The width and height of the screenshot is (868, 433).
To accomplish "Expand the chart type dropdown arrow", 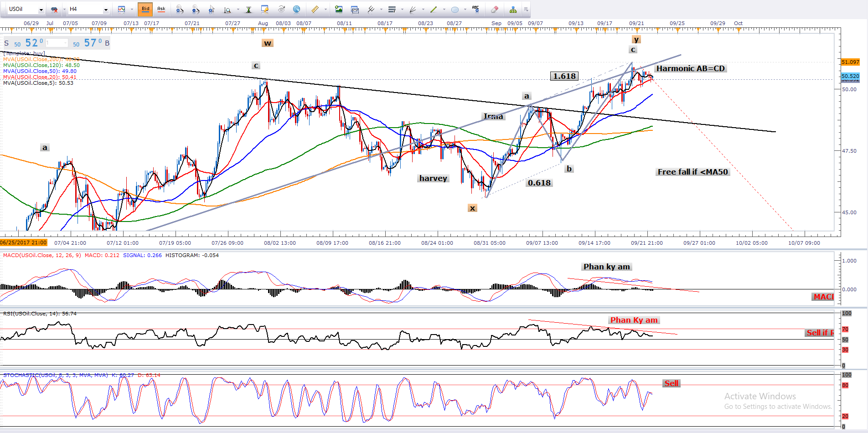I will [132, 10].
